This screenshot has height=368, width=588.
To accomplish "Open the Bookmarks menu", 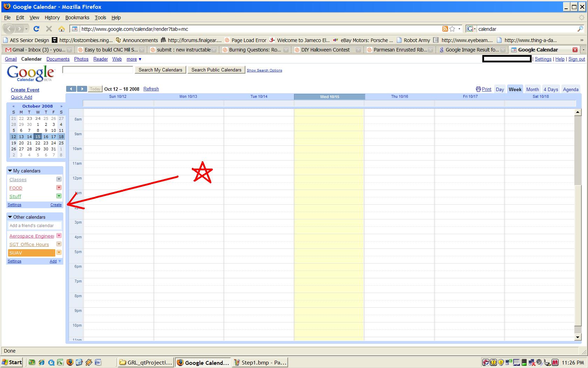I will pos(77,18).
